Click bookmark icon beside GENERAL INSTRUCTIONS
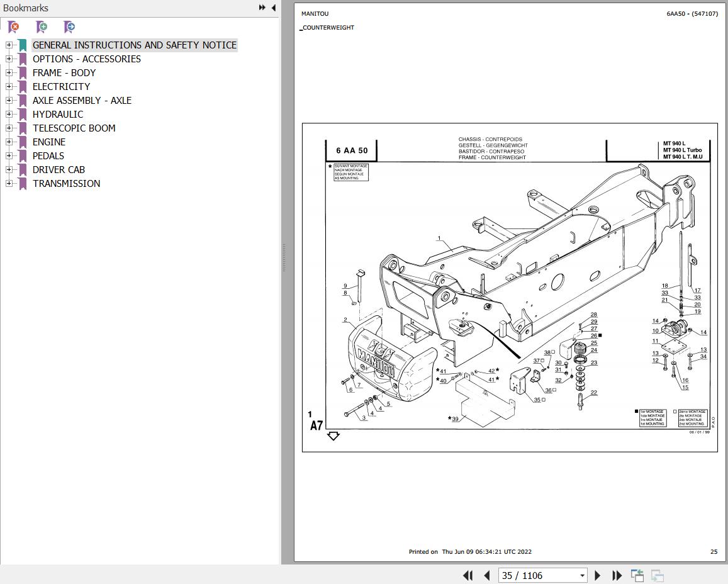728x584 pixels. (23, 45)
